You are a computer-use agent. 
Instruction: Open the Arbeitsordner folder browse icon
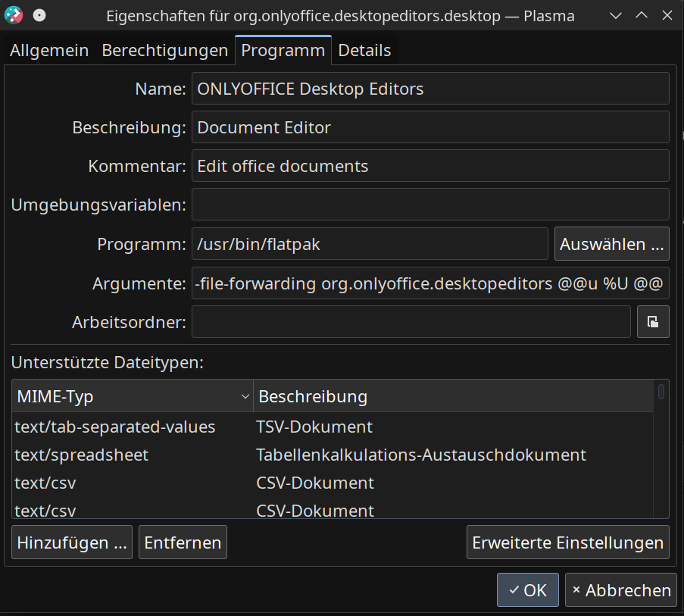pos(652,322)
